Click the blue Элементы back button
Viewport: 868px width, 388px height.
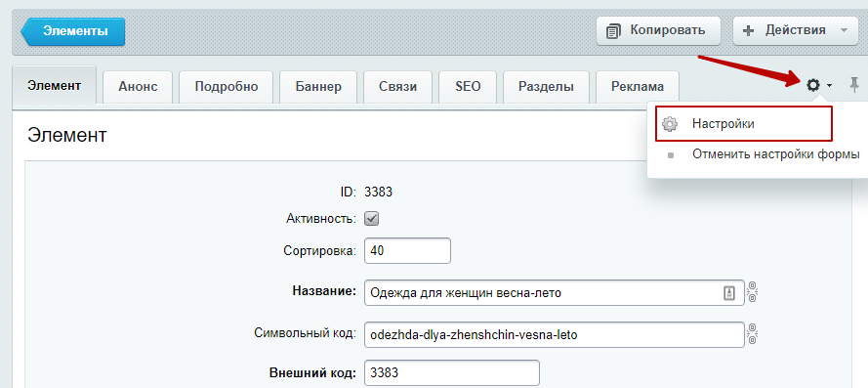[73, 31]
